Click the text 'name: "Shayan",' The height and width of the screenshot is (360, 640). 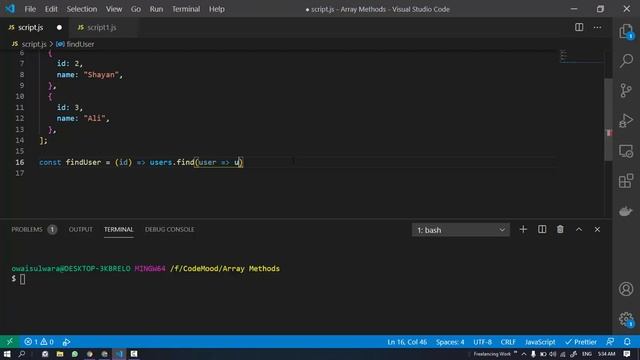pyautogui.click(x=89, y=75)
